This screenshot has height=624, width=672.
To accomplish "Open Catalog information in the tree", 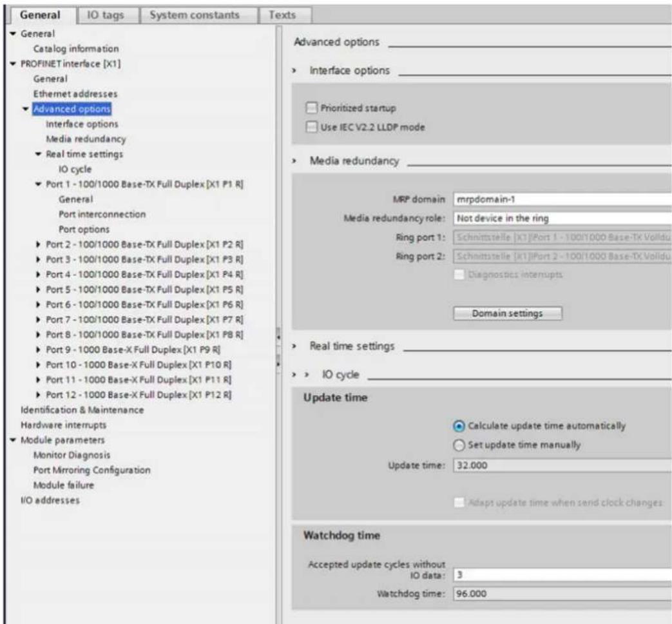I will tap(76, 48).
